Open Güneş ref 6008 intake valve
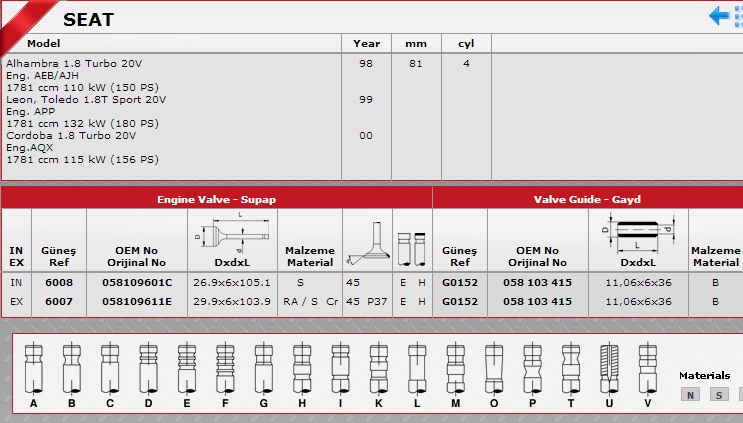The width and height of the screenshot is (743, 423). [x=59, y=283]
